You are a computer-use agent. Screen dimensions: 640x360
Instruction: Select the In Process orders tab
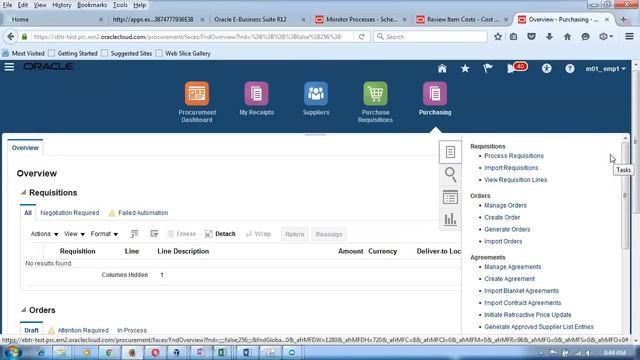coord(132,330)
